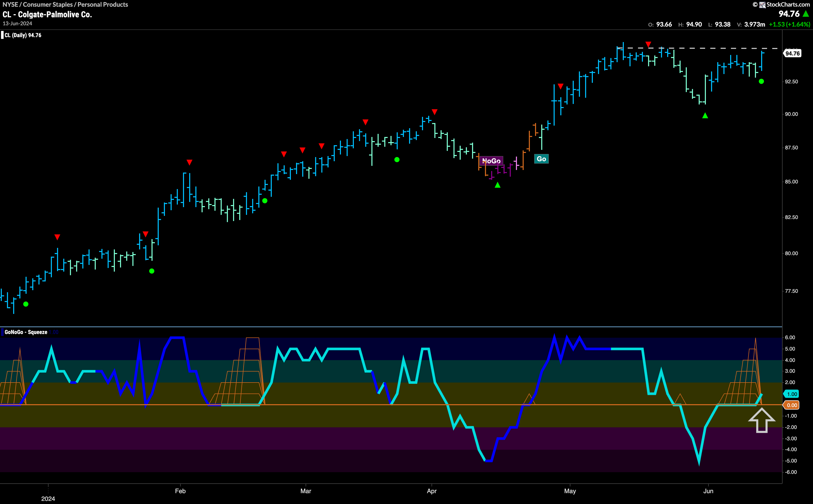813x504 pixels.
Task: Click the teal Go label marker
Action: 541,159
